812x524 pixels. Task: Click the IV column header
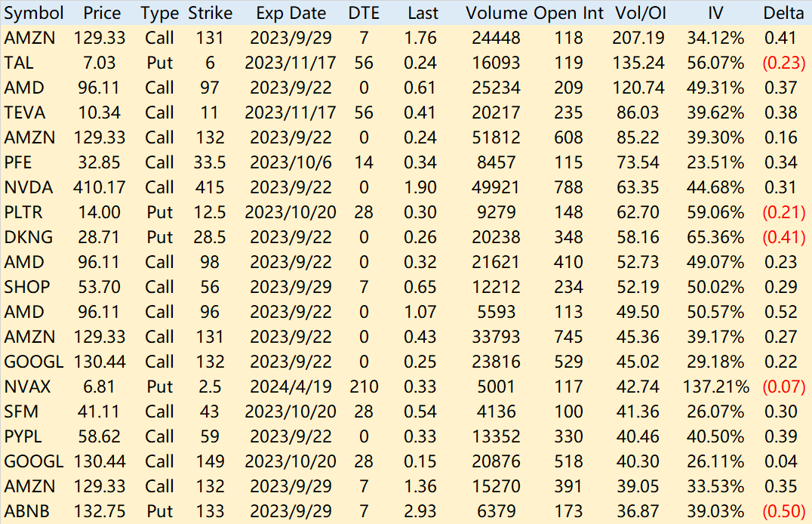pos(715,13)
